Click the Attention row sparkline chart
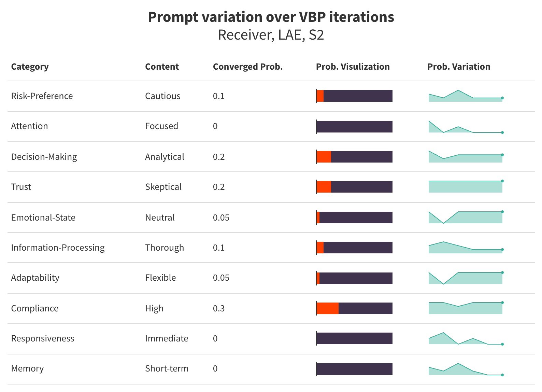Viewport: 542px width, 392px height. (x=465, y=127)
